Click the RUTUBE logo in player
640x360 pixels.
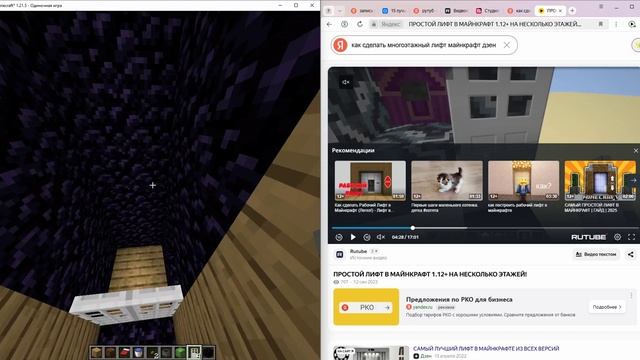pyautogui.click(x=589, y=237)
